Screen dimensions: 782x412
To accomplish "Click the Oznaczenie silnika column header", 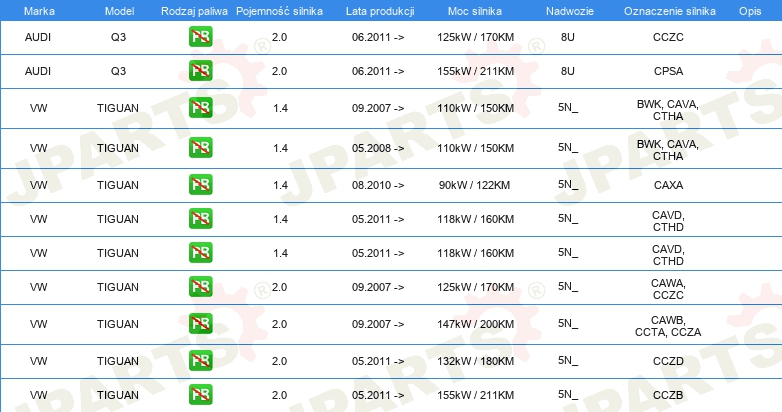I will click(670, 11).
